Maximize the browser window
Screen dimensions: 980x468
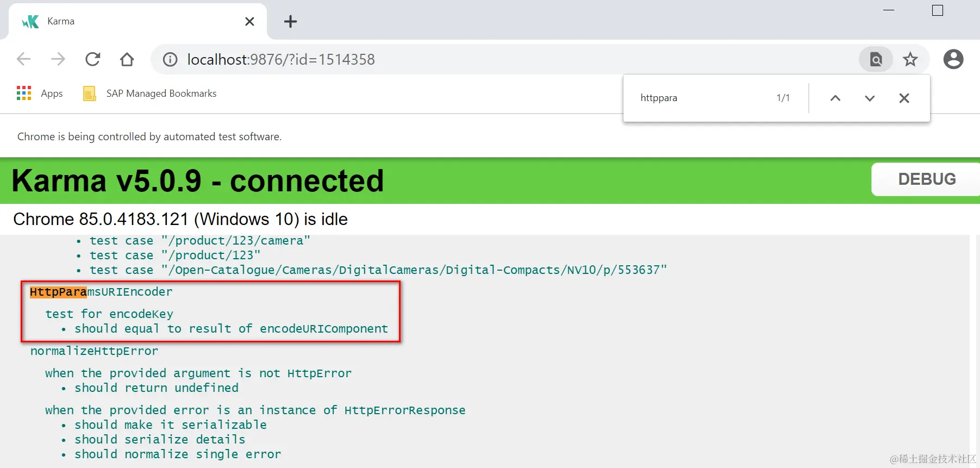938,10
